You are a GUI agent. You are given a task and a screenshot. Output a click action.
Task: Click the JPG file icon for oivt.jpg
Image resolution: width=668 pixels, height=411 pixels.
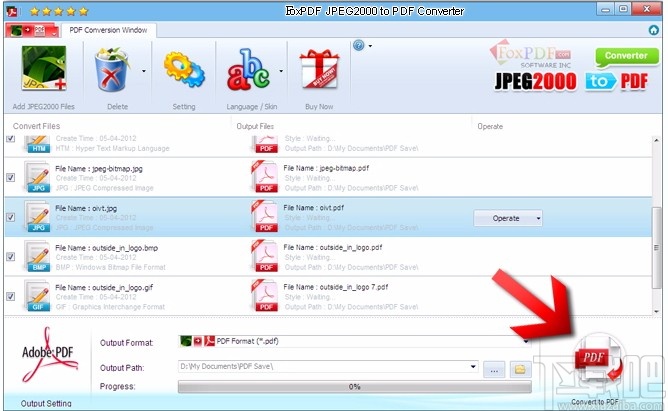coord(37,216)
